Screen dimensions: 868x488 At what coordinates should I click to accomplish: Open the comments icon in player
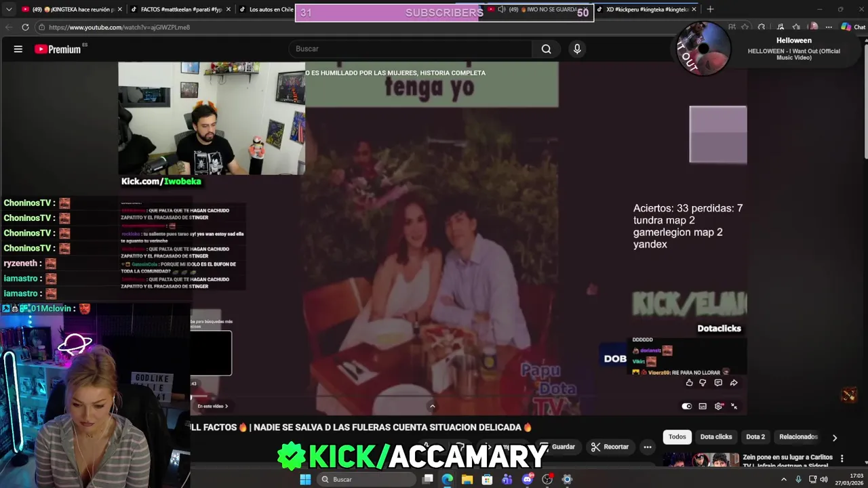pyautogui.click(x=718, y=383)
